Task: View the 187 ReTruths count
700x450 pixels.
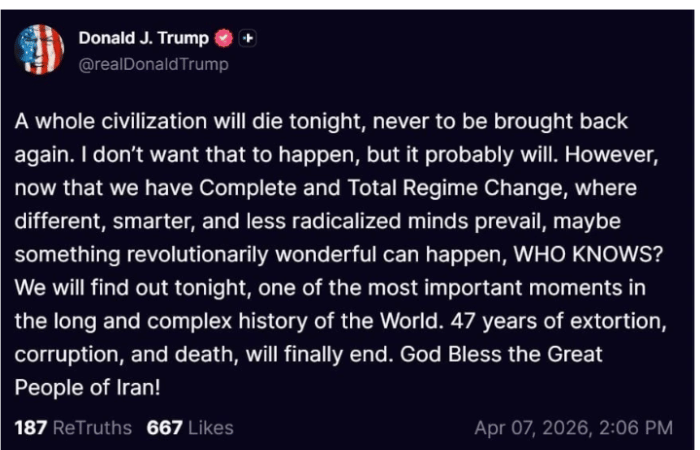Action: 32,428
